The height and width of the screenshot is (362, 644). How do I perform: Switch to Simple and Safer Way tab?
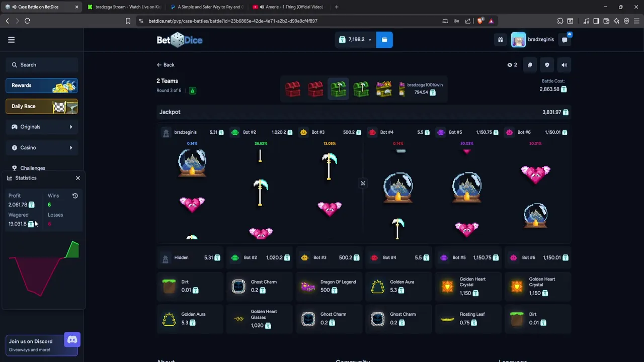pos(206,7)
